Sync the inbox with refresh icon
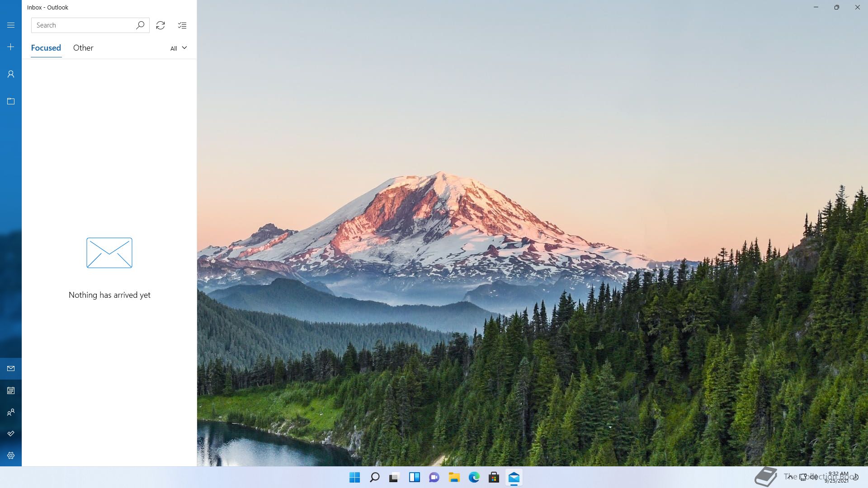 [160, 25]
